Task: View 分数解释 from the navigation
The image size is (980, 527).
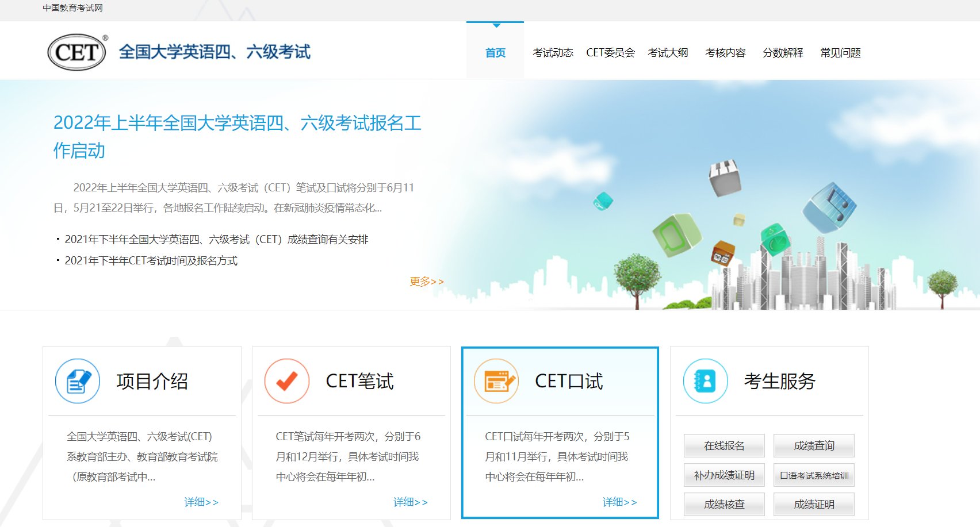Action: (x=783, y=52)
